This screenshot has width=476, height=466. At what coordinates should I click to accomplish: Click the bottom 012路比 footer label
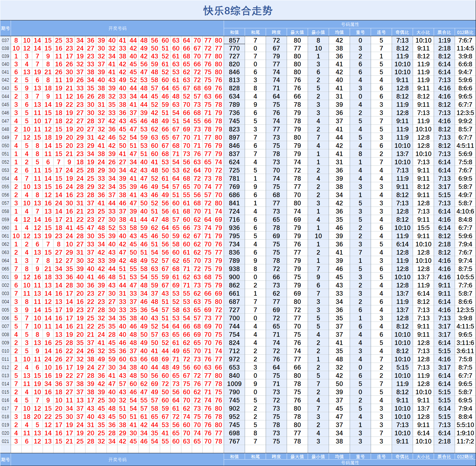coord(465,457)
